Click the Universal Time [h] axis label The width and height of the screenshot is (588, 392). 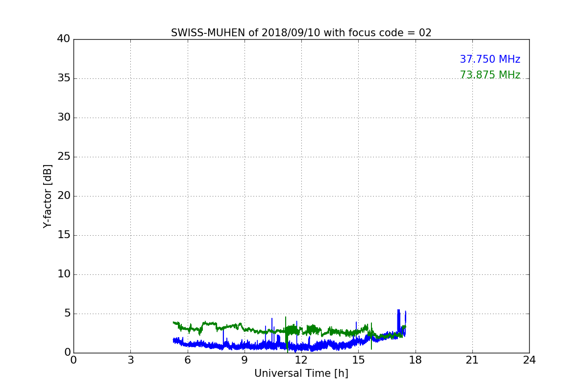(x=301, y=373)
